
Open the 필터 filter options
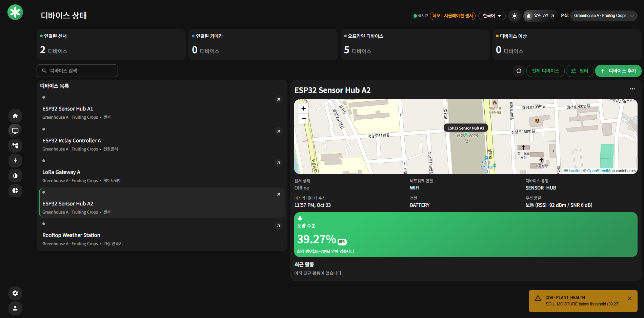[580, 71]
